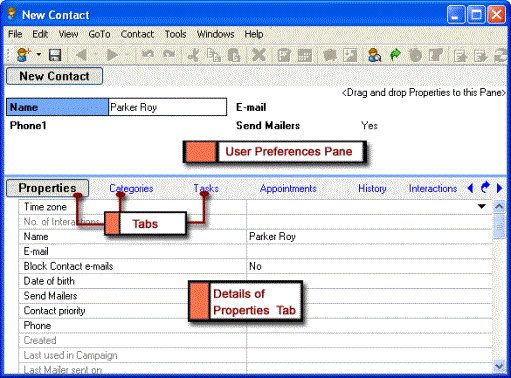Image resolution: width=511 pixels, height=378 pixels.
Task: Click the New Contact button
Action: point(54,76)
